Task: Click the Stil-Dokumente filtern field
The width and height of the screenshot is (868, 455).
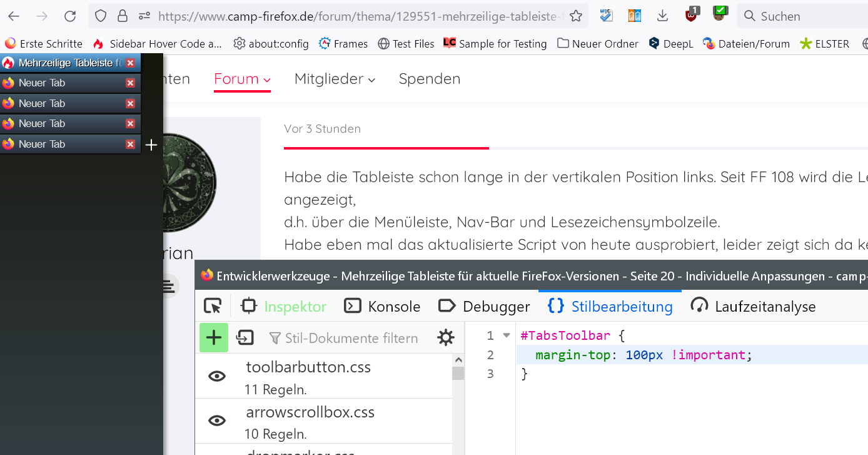Action: pyautogui.click(x=351, y=338)
